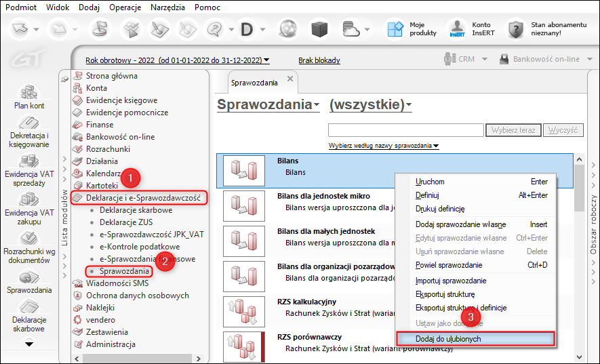Click the report name search field
600x364 pixels.
point(405,130)
